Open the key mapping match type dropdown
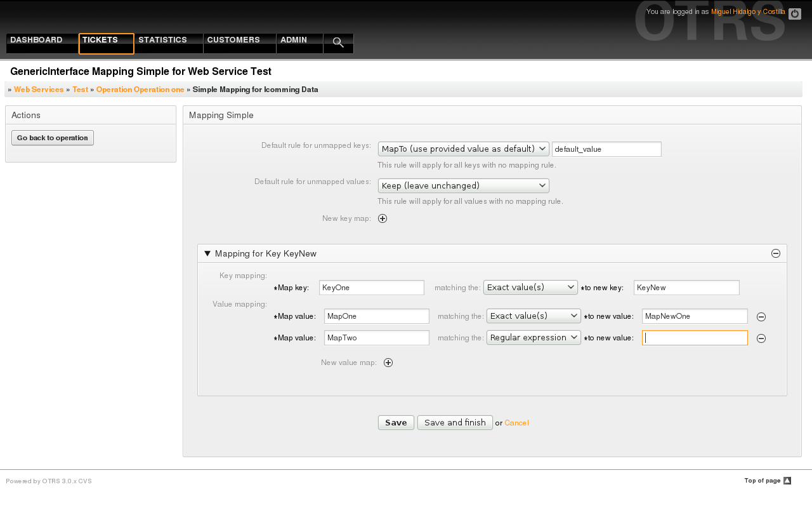Viewport: 812px width, 508px height. point(530,288)
